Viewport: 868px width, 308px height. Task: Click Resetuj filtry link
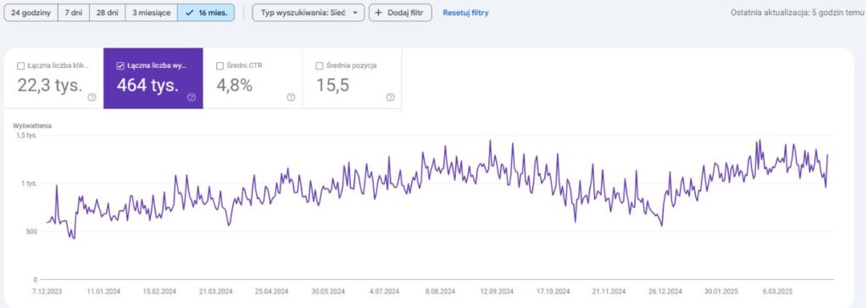point(465,13)
